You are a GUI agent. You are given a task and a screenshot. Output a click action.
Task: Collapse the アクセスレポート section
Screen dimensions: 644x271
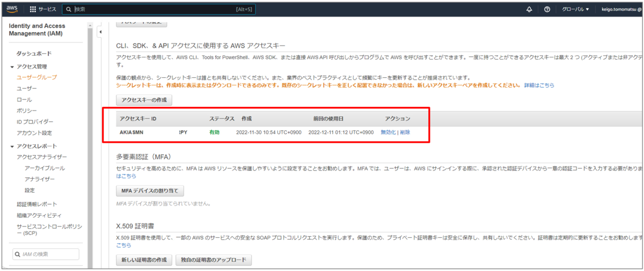point(12,146)
